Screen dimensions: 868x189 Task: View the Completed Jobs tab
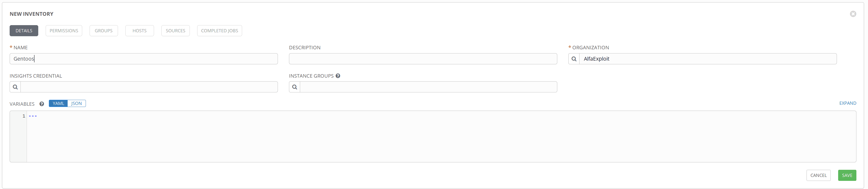pyautogui.click(x=219, y=31)
